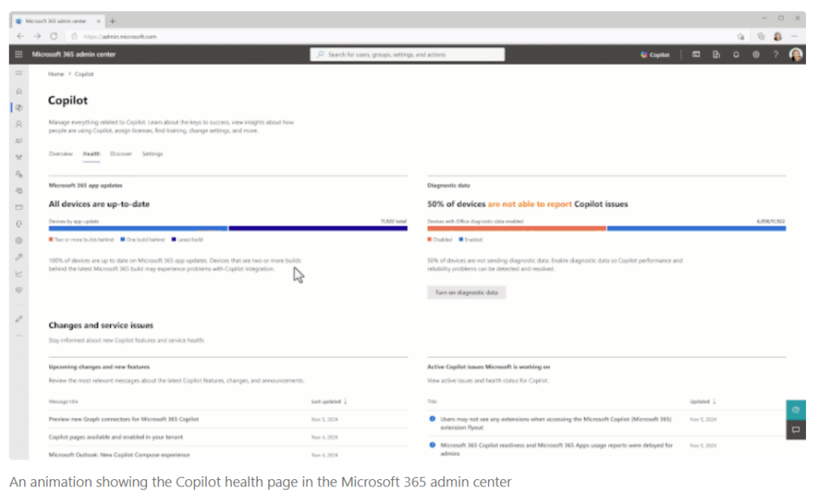Sort messages by Last updated column
This screenshot has height=504, width=818.
click(328, 402)
